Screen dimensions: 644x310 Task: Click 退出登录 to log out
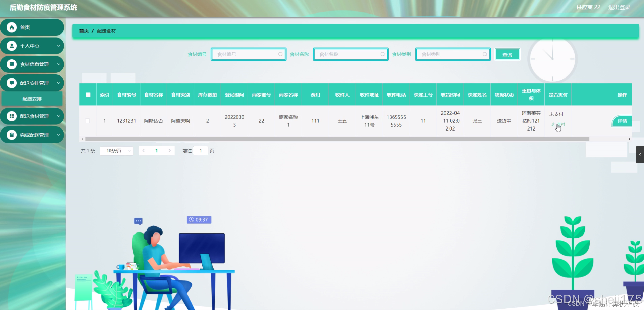tap(619, 7)
